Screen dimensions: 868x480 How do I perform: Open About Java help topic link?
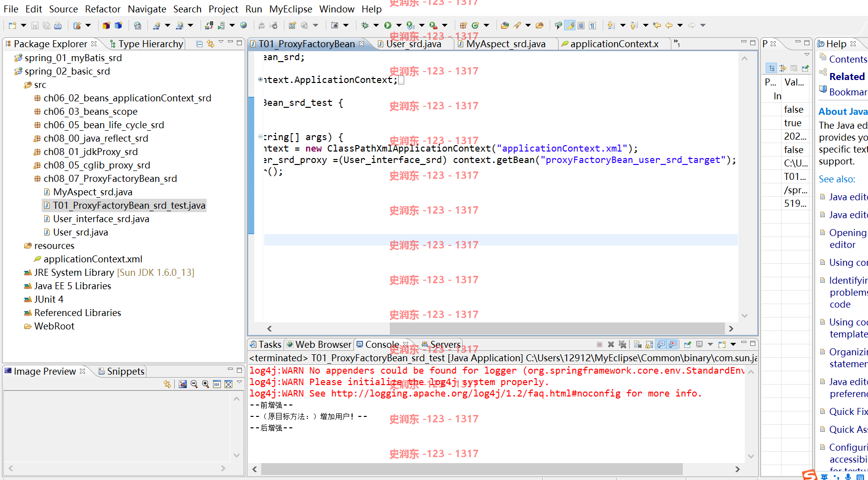843,111
